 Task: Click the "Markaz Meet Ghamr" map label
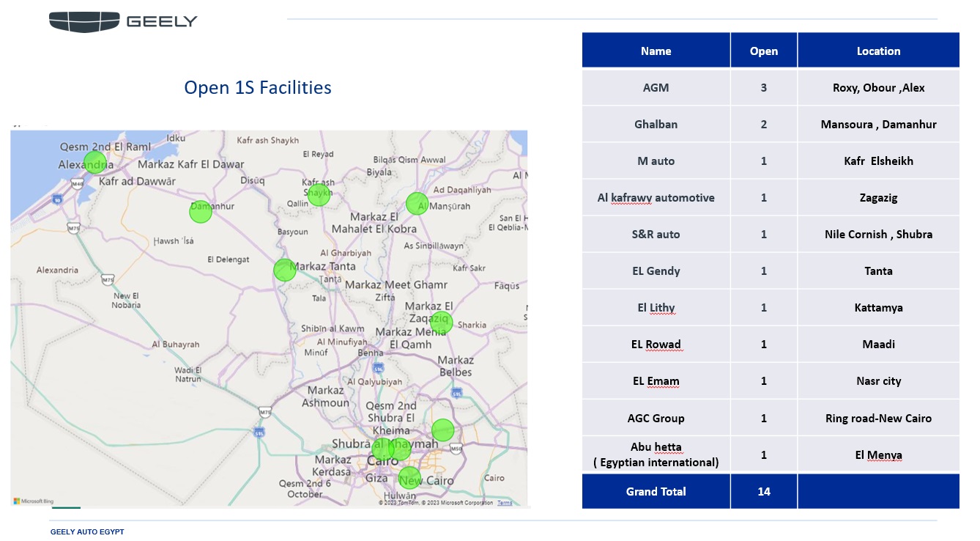[x=396, y=284]
